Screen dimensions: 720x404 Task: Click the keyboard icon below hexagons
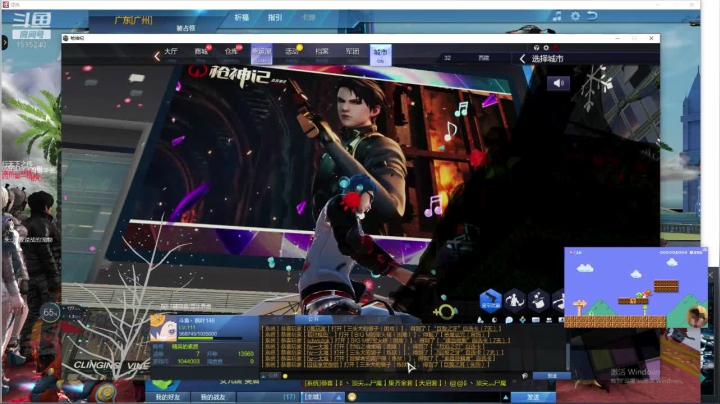[536, 320]
